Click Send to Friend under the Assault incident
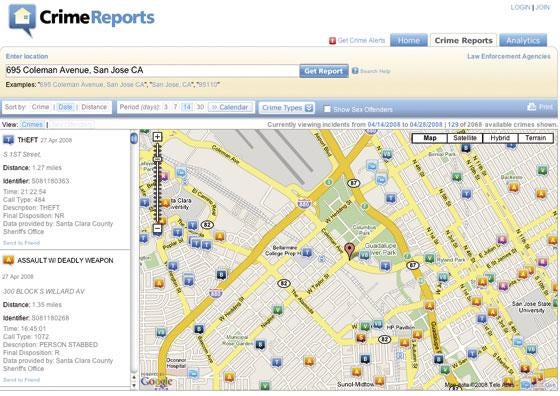560x396 pixels. [x=21, y=380]
